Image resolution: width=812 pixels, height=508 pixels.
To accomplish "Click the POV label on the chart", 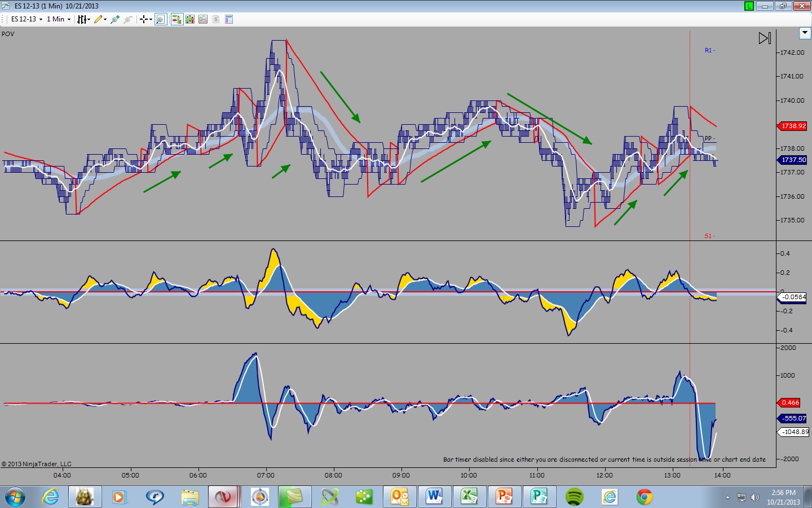I will click(x=8, y=34).
